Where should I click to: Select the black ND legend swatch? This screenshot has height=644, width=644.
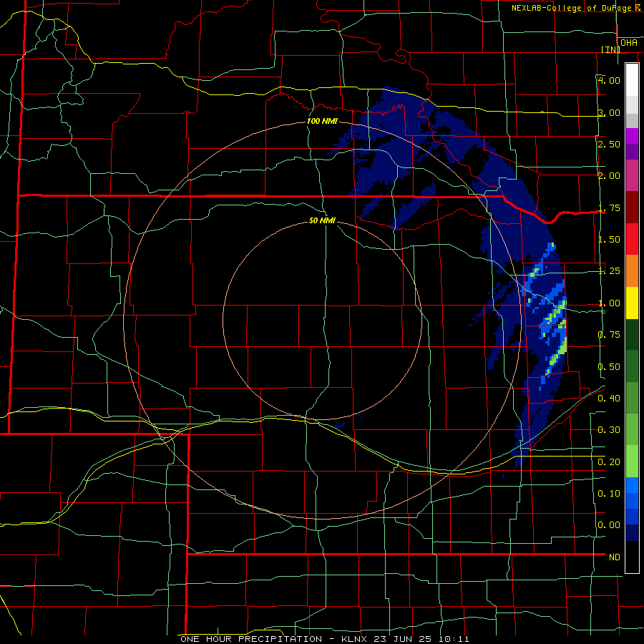tap(632, 557)
